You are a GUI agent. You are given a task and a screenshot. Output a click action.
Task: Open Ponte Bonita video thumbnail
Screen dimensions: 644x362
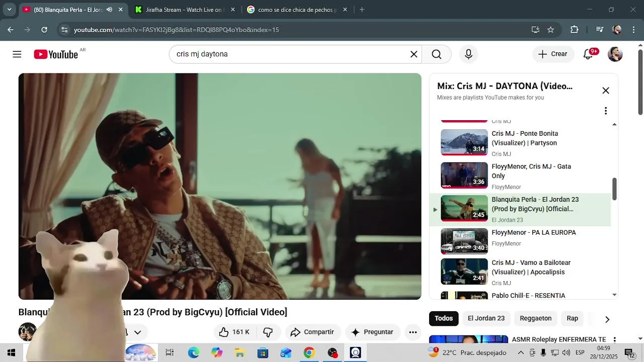464,142
